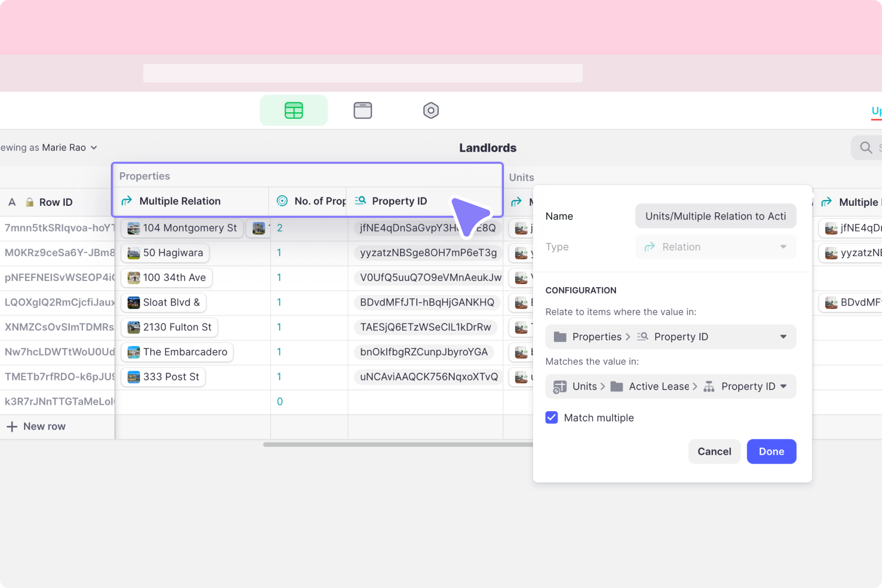This screenshot has width=882, height=588.
Task: Open the Type Relation dropdown
Action: pyautogui.click(x=715, y=247)
